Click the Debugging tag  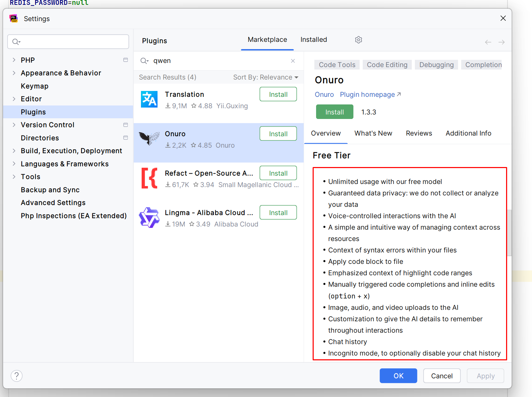click(x=437, y=65)
